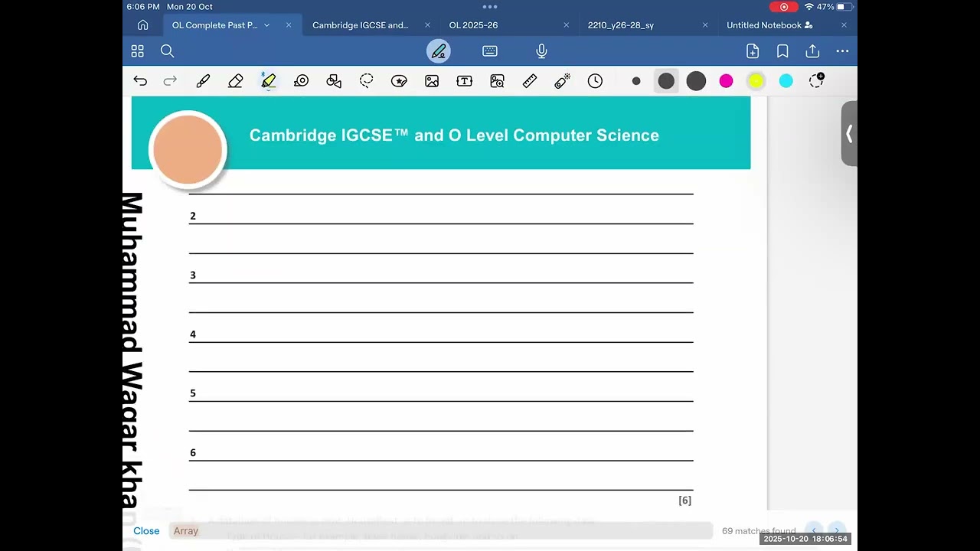Select the laser pointer tool

563,81
